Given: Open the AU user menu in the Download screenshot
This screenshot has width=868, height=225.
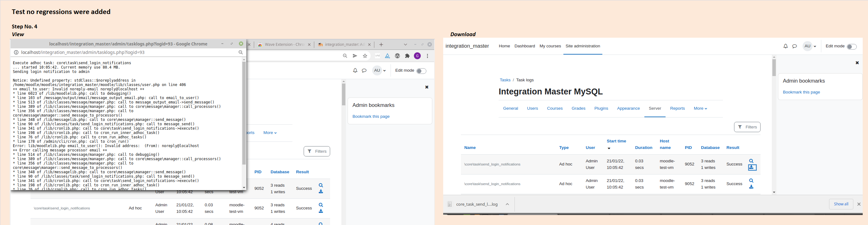Looking at the screenshot, I should pyautogui.click(x=810, y=46).
